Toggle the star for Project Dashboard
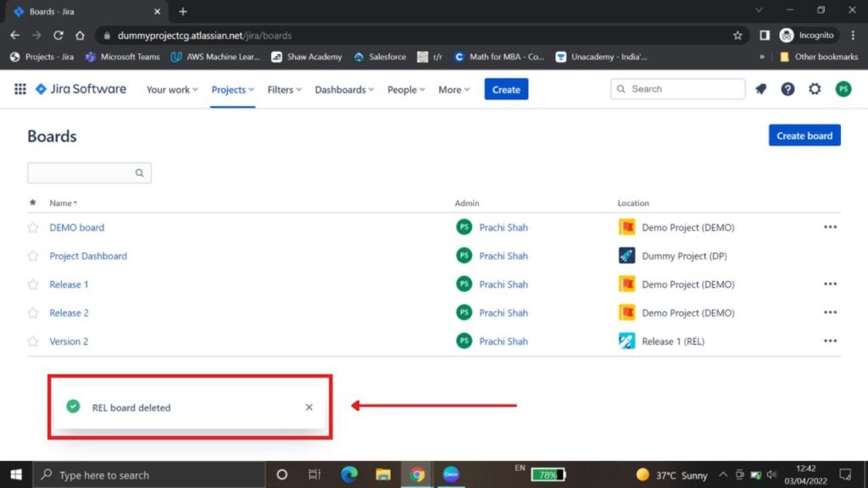Screen dimensions: 868x488 33,256
